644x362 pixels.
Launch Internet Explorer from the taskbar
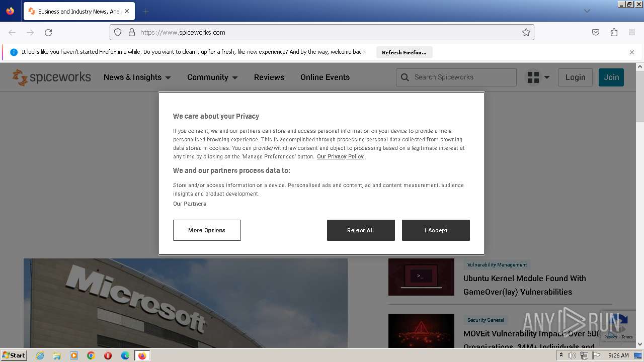40,355
